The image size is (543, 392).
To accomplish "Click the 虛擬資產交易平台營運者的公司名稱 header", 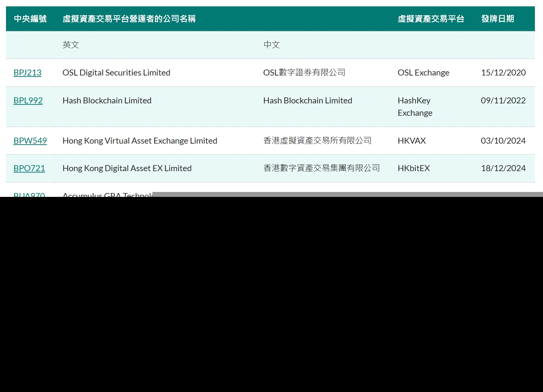I will point(129,19).
